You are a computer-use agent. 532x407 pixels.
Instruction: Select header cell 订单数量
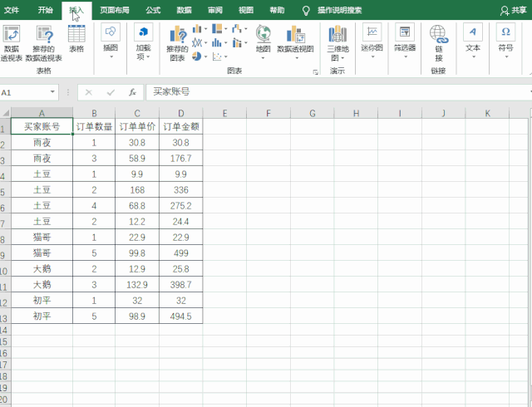click(x=94, y=126)
